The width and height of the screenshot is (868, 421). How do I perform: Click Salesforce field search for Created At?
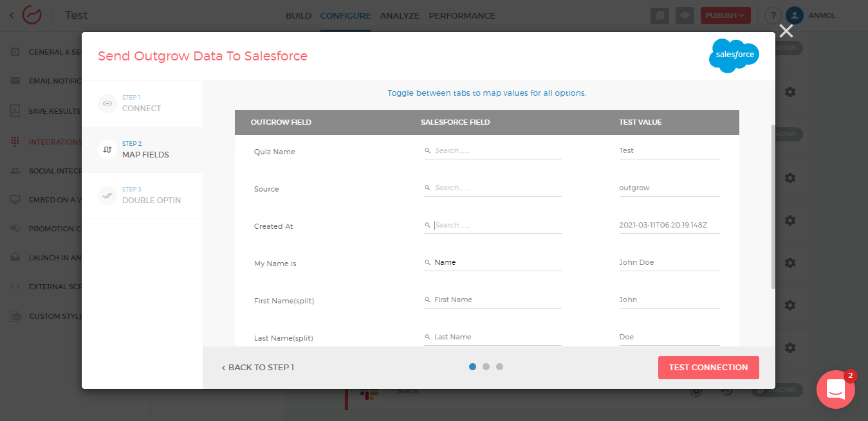point(493,226)
